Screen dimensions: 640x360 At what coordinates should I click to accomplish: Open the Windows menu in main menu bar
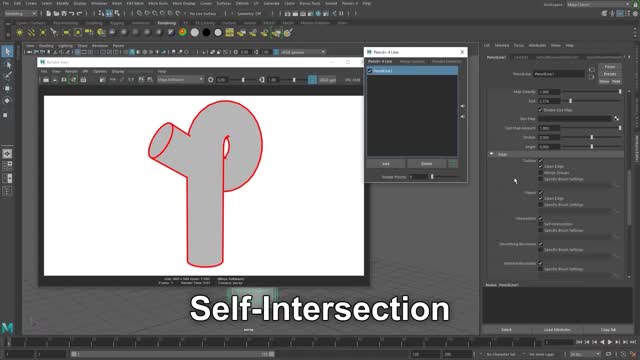(x=99, y=3)
